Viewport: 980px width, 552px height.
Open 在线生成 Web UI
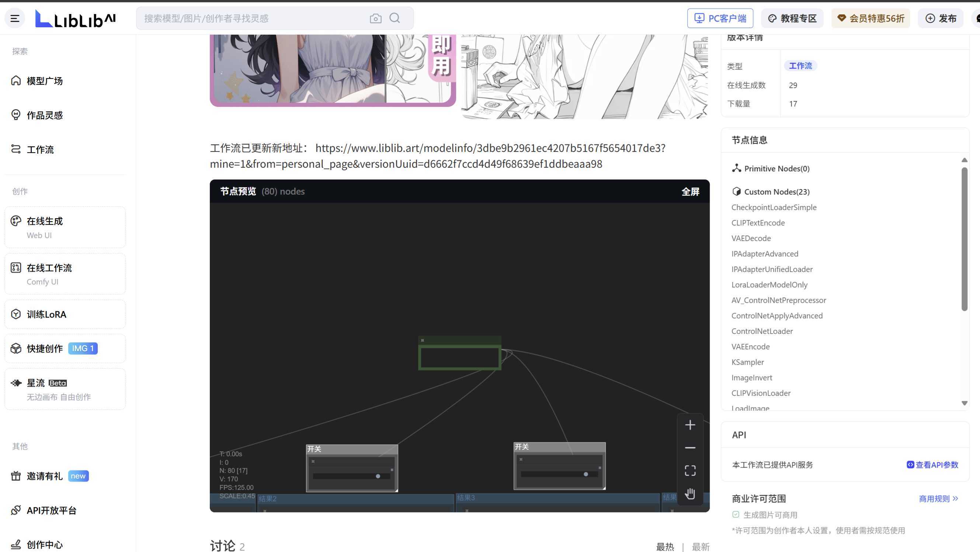click(65, 227)
